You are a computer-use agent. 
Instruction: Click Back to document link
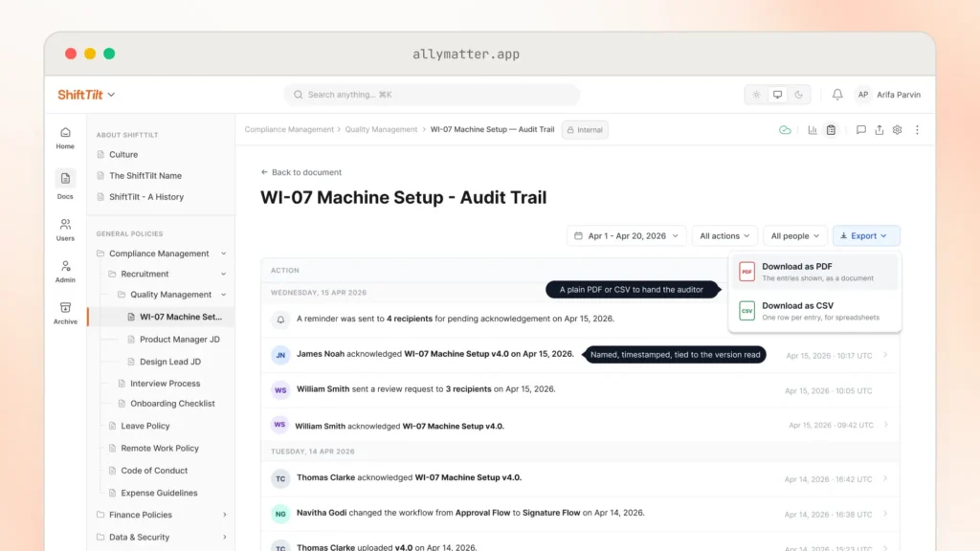tap(301, 172)
